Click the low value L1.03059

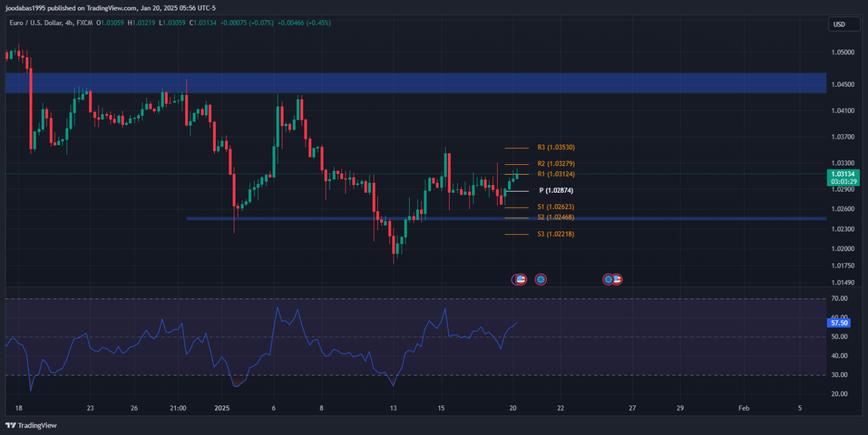(x=172, y=23)
